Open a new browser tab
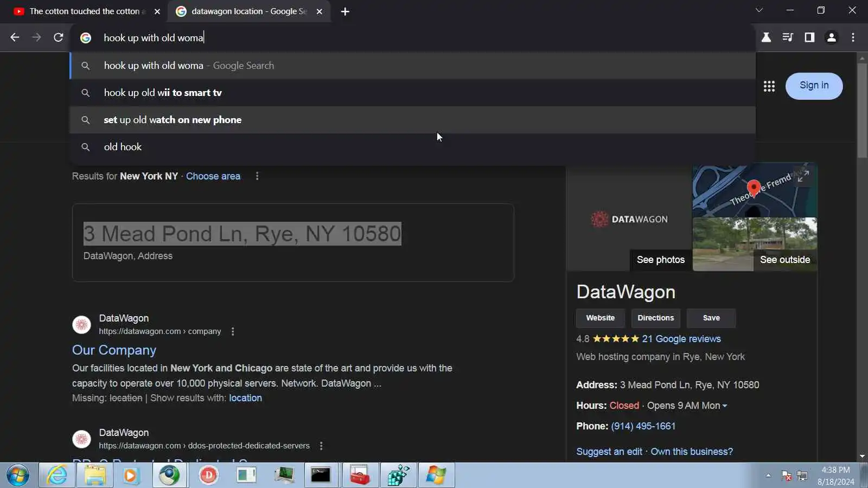 (x=345, y=11)
